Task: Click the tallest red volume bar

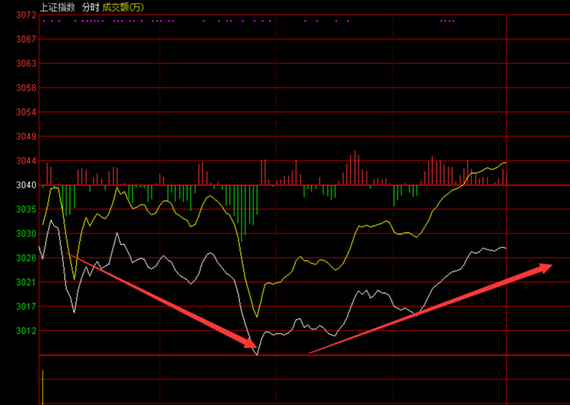Action: click(x=355, y=168)
